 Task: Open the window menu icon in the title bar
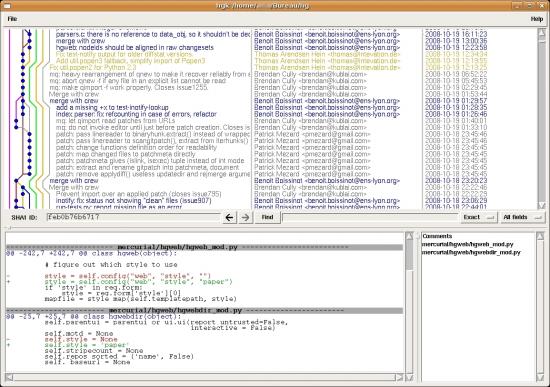[6, 5]
